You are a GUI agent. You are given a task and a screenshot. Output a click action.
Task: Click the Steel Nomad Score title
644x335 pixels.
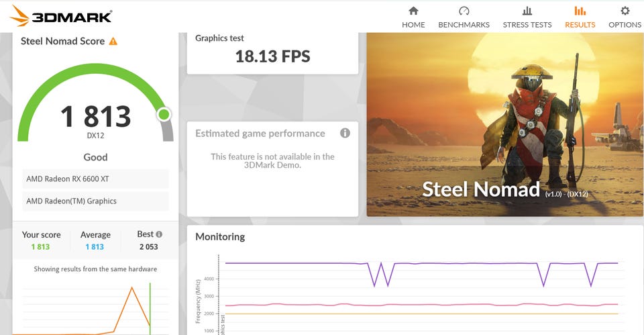coord(62,41)
